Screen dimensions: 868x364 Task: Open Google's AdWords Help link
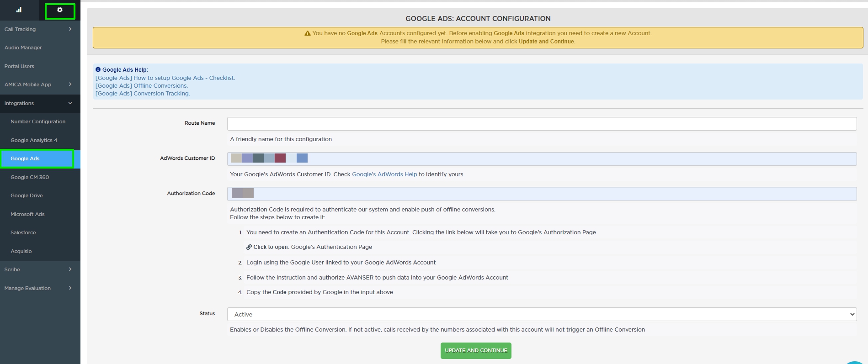[x=384, y=174]
